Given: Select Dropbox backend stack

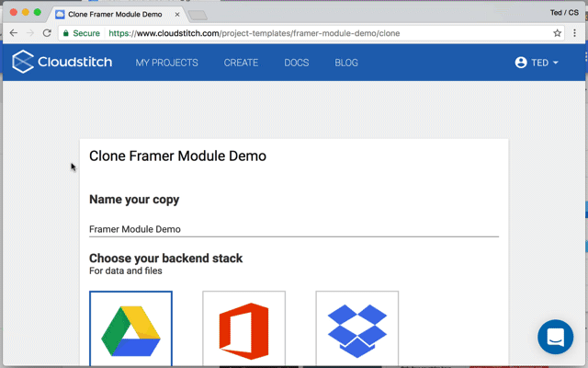Looking at the screenshot, I should click(357, 328).
